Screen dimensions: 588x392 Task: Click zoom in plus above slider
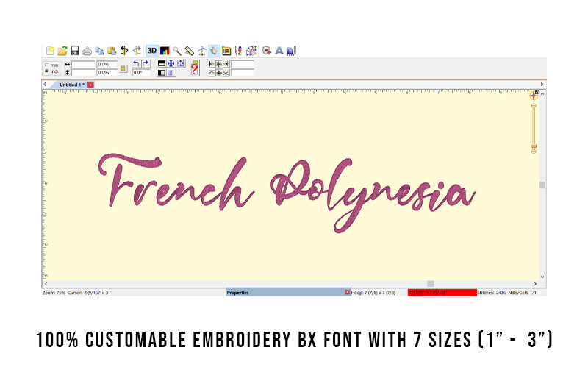pyautogui.click(x=534, y=106)
